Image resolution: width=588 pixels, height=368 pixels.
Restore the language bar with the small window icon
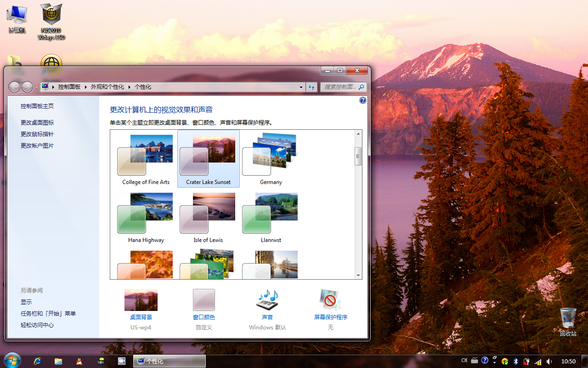pyautogui.click(x=495, y=357)
